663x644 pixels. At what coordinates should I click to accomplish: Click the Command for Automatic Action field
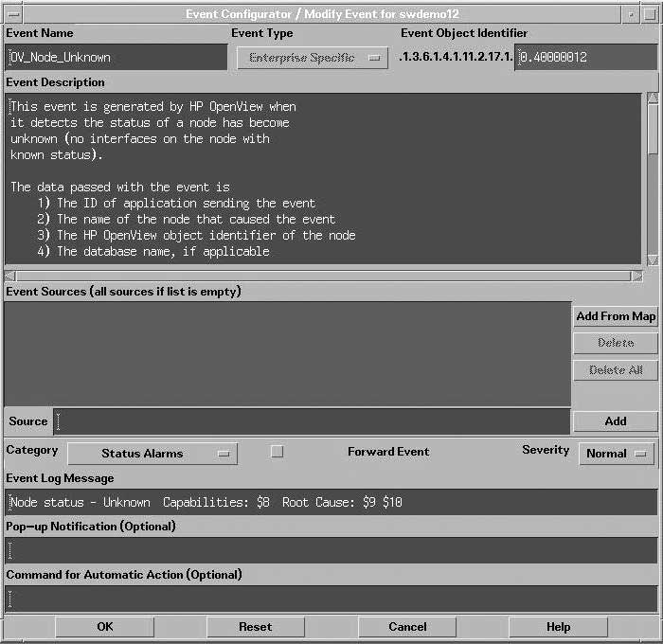pyautogui.click(x=331, y=599)
